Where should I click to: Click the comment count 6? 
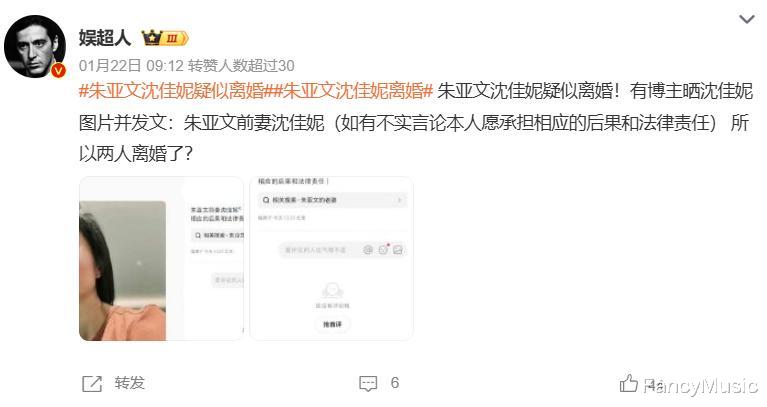point(395,383)
